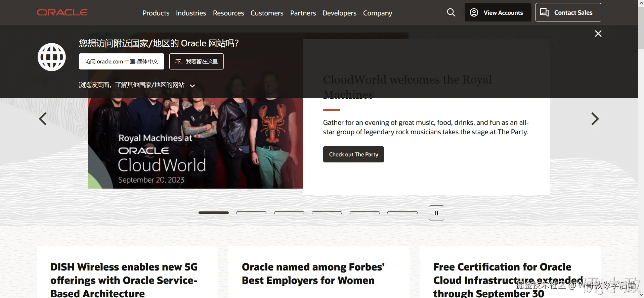This screenshot has height=298, width=644.
Task: Select the second carousel slide indicator
Action: [251, 213]
